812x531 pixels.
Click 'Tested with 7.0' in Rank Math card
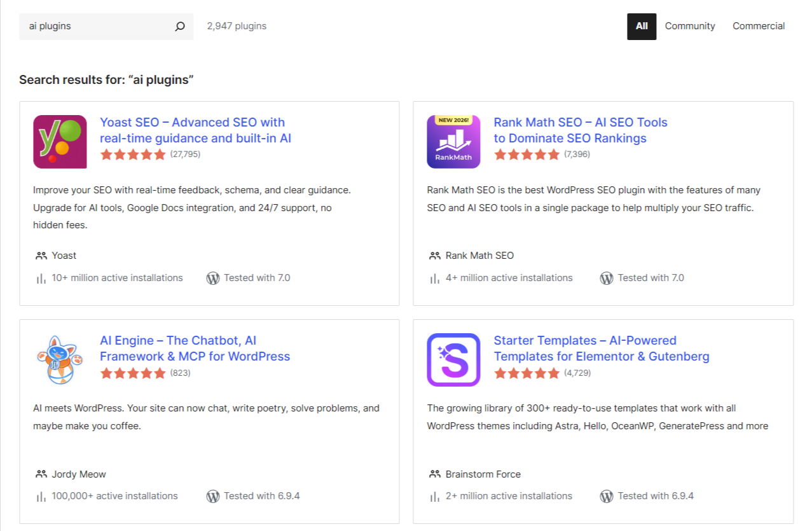point(650,278)
